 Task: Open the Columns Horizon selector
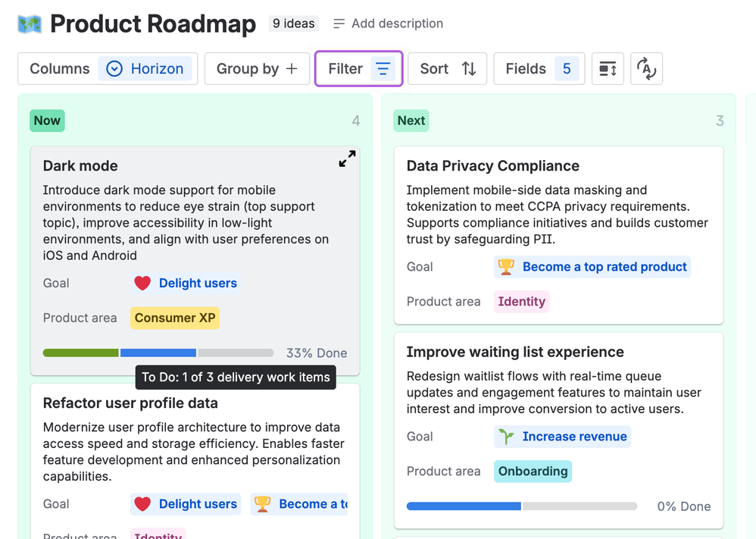click(108, 69)
